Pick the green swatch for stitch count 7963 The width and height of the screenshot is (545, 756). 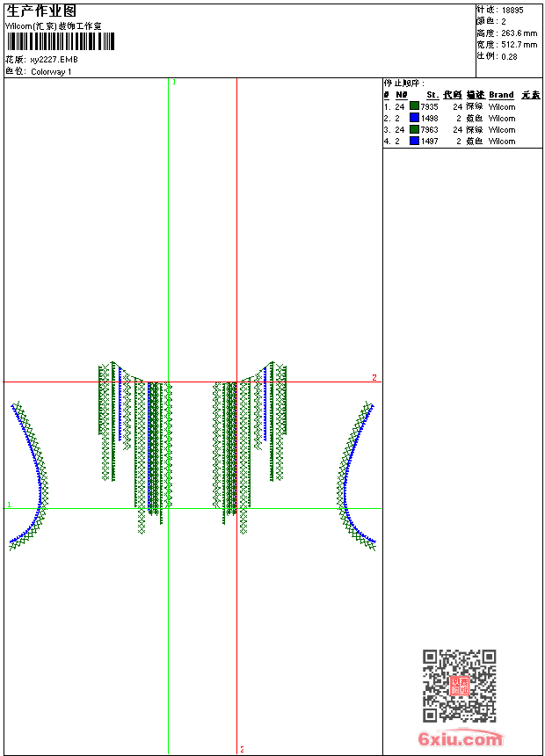click(x=414, y=129)
